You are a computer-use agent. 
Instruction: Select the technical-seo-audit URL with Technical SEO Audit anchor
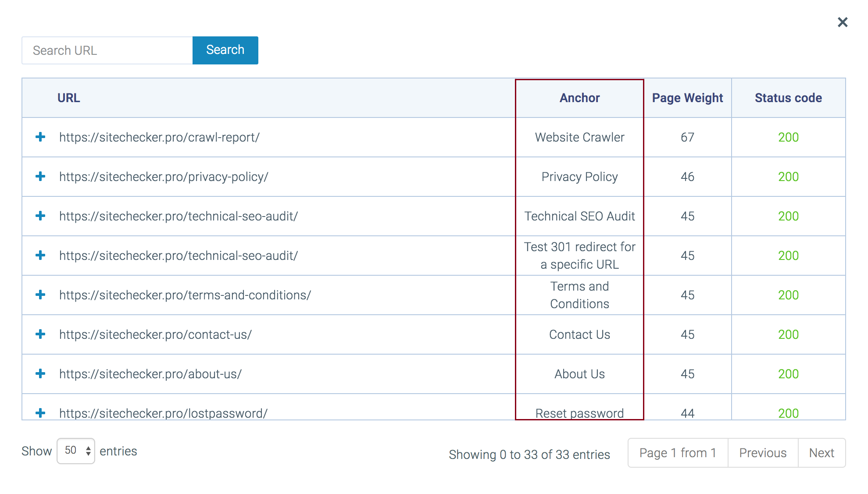point(179,216)
